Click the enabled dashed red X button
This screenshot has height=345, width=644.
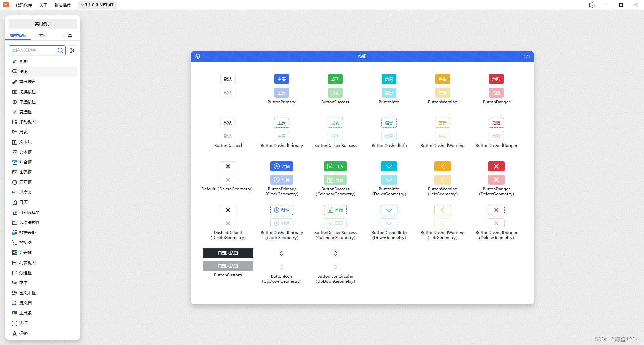pos(496,210)
